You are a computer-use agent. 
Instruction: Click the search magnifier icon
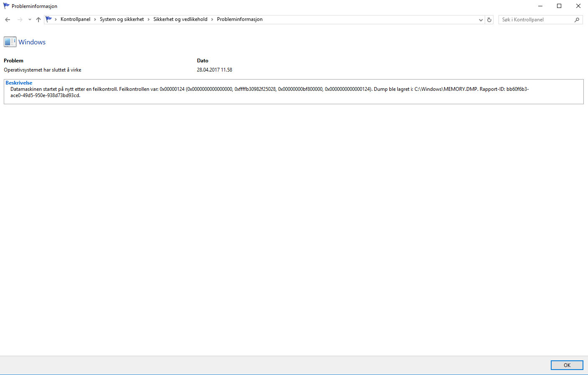577,20
